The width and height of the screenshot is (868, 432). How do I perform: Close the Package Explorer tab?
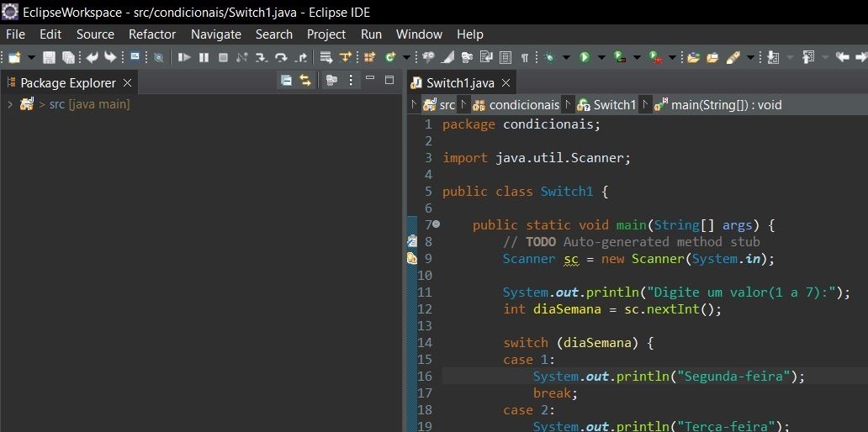[127, 83]
